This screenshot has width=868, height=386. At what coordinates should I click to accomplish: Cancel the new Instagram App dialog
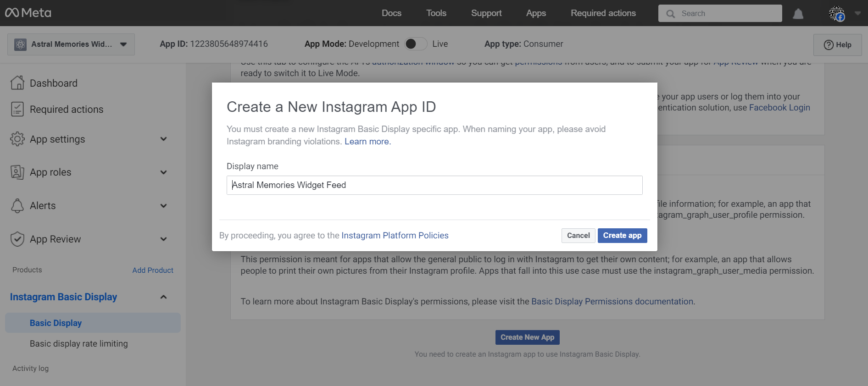coord(578,236)
